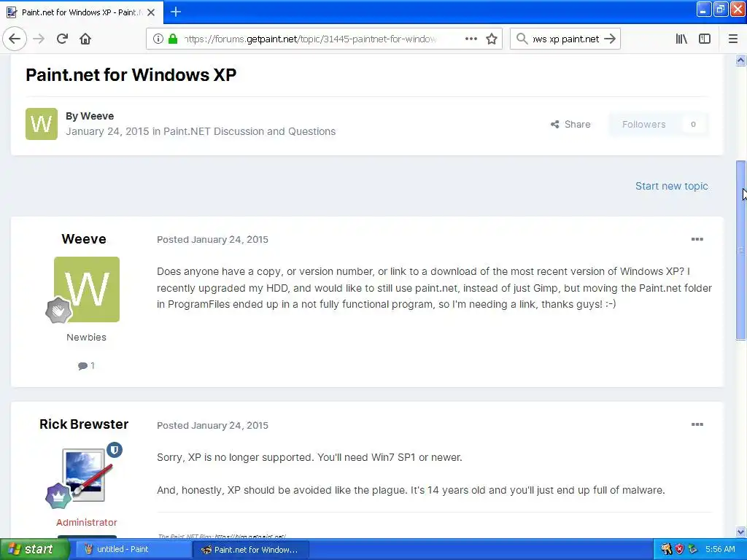747x560 pixels.
Task: Reload the current page
Action: [62, 39]
